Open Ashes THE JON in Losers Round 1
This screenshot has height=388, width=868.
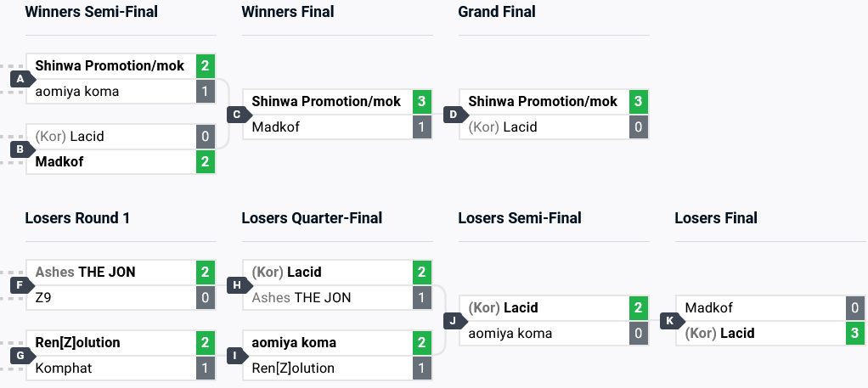[x=85, y=273]
